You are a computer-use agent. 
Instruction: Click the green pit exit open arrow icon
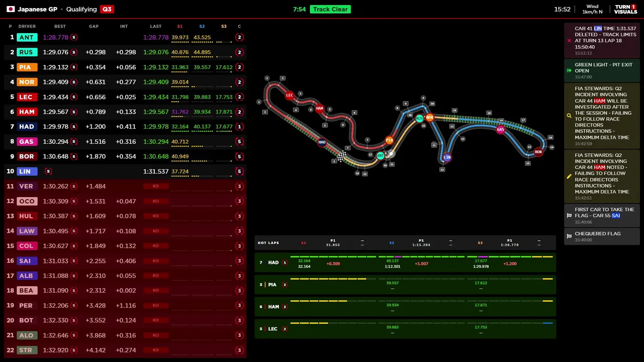(569, 70)
